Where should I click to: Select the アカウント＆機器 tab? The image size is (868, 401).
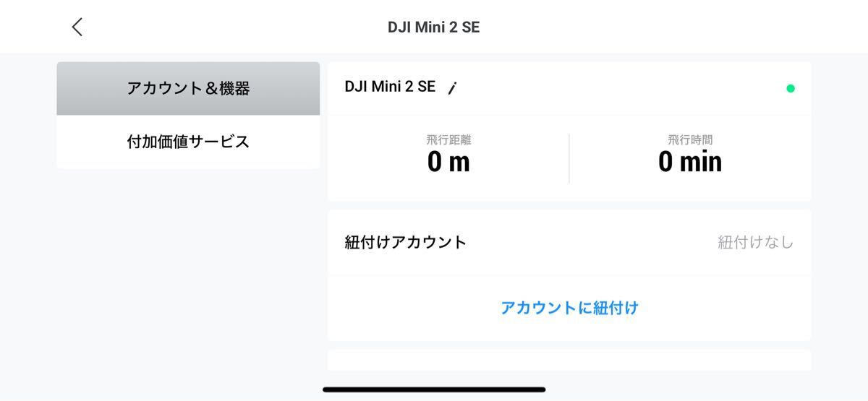coord(188,88)
